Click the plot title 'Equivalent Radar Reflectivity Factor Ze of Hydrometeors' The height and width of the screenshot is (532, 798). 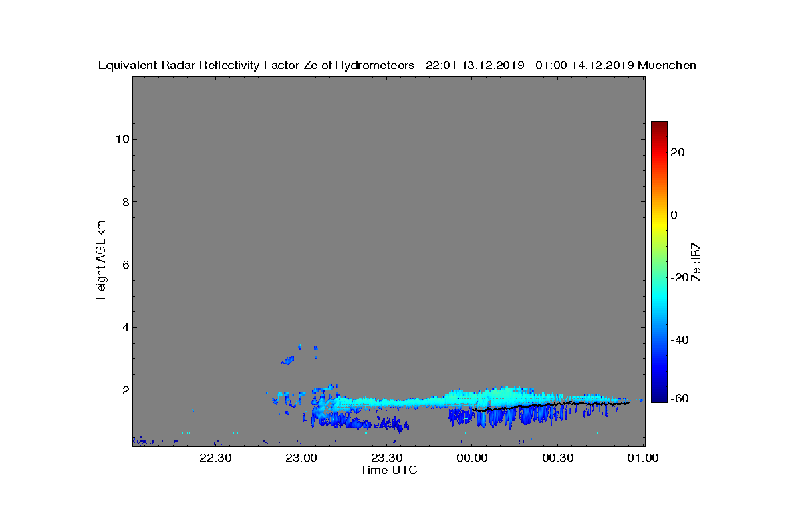[256, 65]
